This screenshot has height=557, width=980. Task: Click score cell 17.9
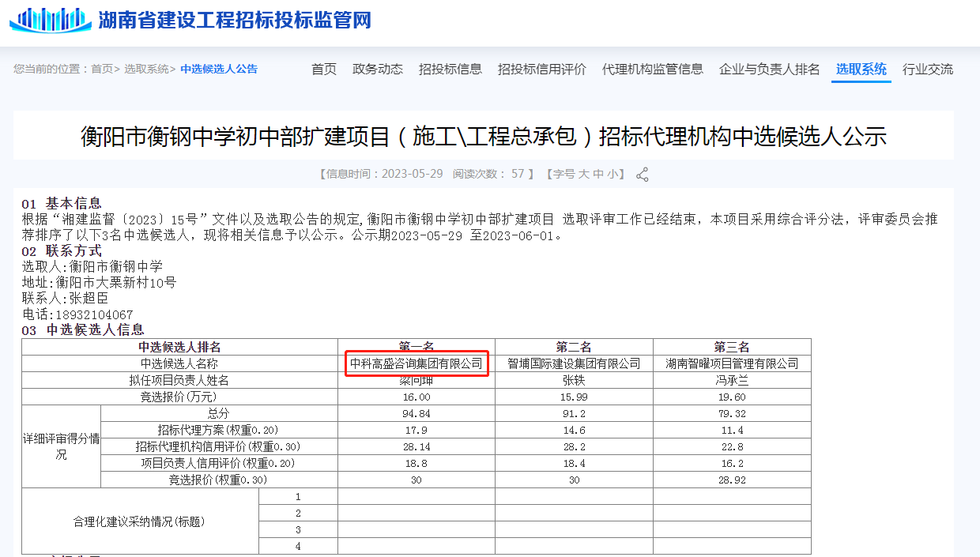[416, 430]
